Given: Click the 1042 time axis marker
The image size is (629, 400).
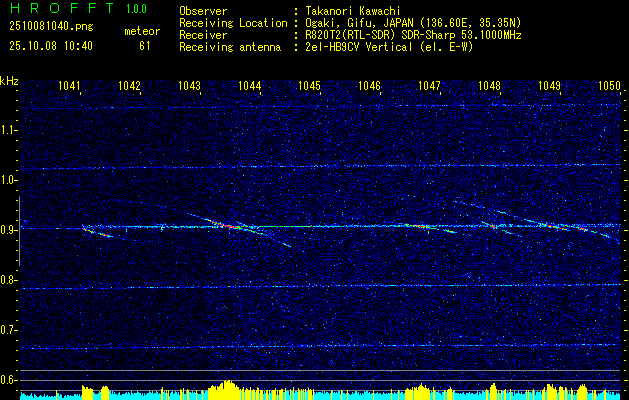Looking at the screenshot, I should [x=130, y=85].
